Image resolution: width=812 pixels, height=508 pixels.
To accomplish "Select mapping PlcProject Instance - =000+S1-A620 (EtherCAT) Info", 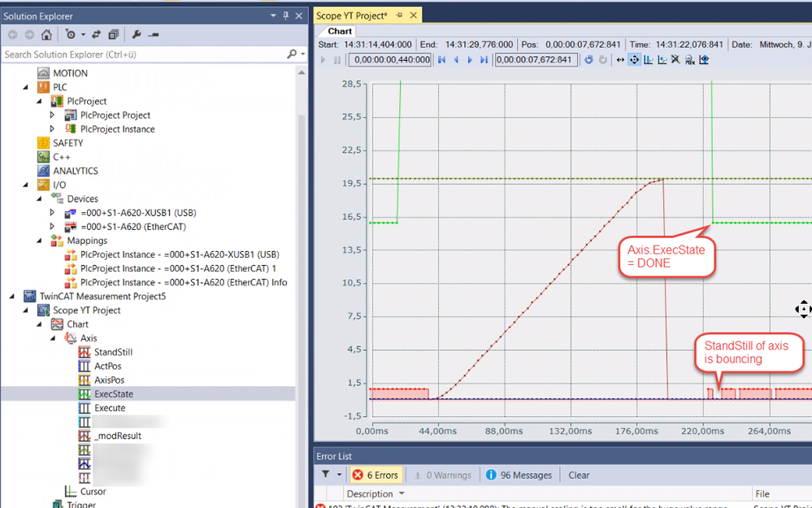I will coord(184,283).
